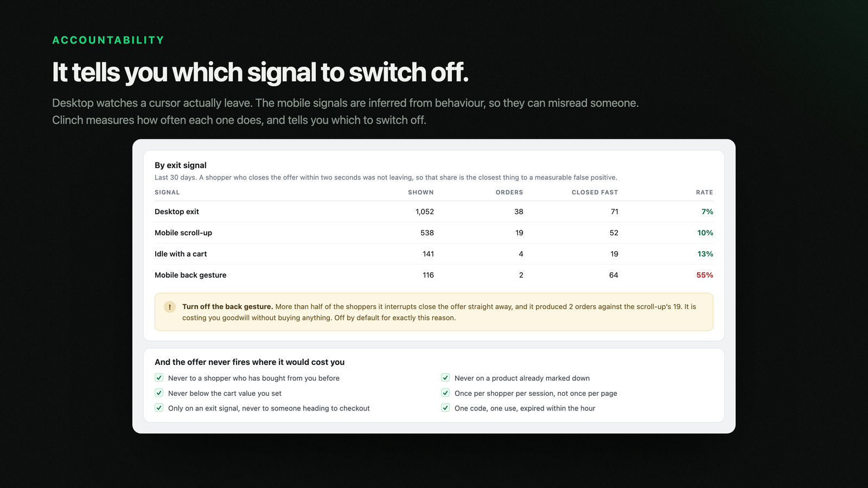This screenshot has height=488, width=868.
Task: Click the checkmark beside 'Never below the cart value'
Action: point(159,393)
